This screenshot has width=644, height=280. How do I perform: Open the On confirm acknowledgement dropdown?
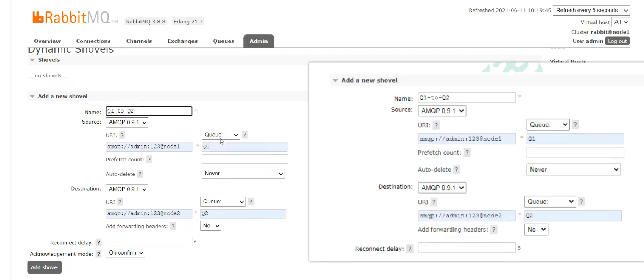coord(126,253)
